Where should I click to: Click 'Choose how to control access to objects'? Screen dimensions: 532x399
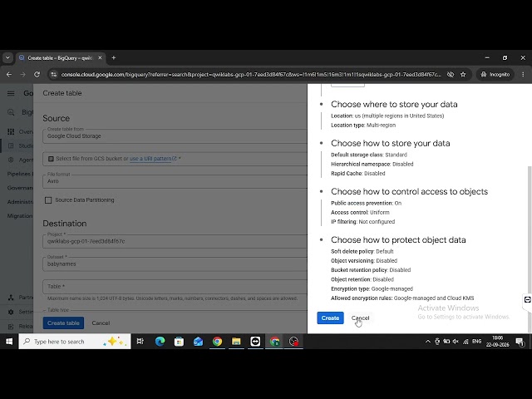[409, 192]
